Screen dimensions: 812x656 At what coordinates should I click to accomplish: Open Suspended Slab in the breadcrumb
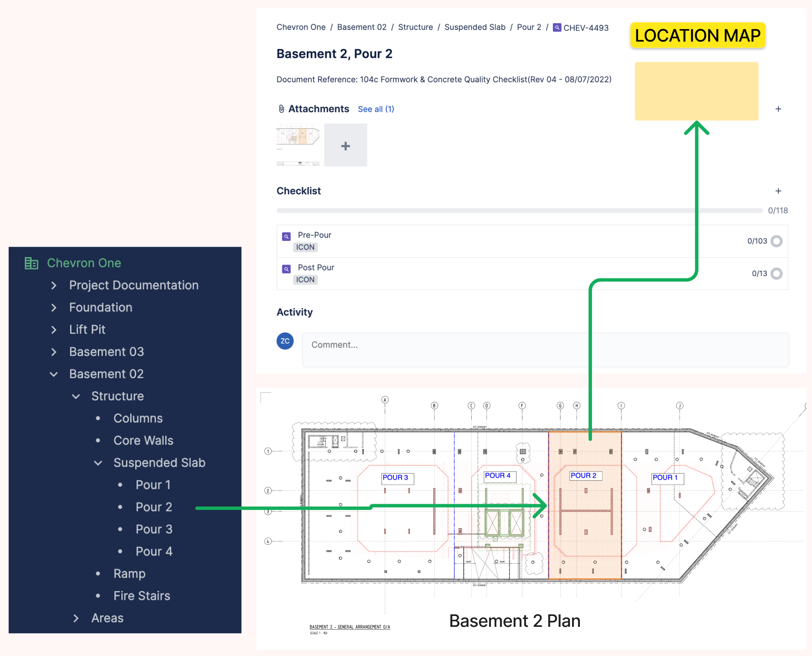click(x=475, y=27)
